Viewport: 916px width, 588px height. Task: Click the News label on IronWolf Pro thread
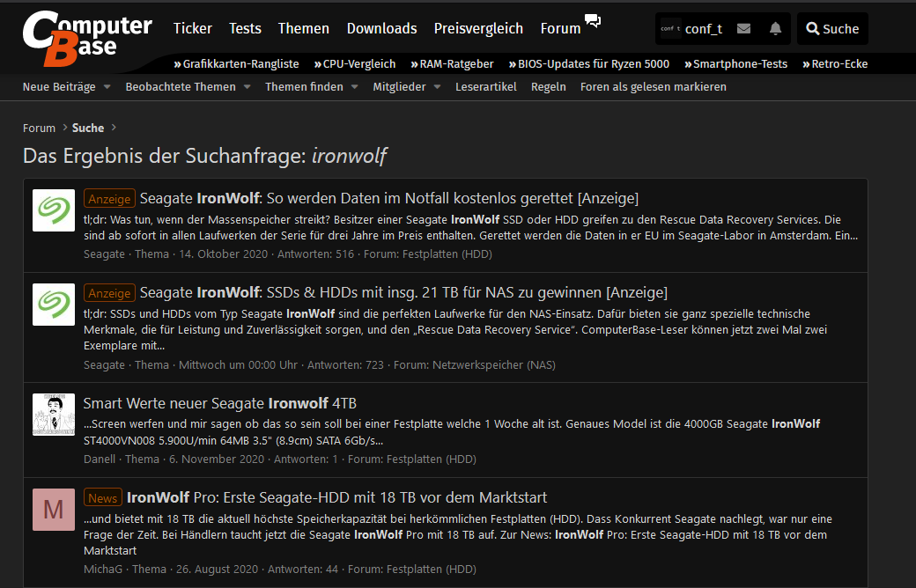click(x=103, y=497)
